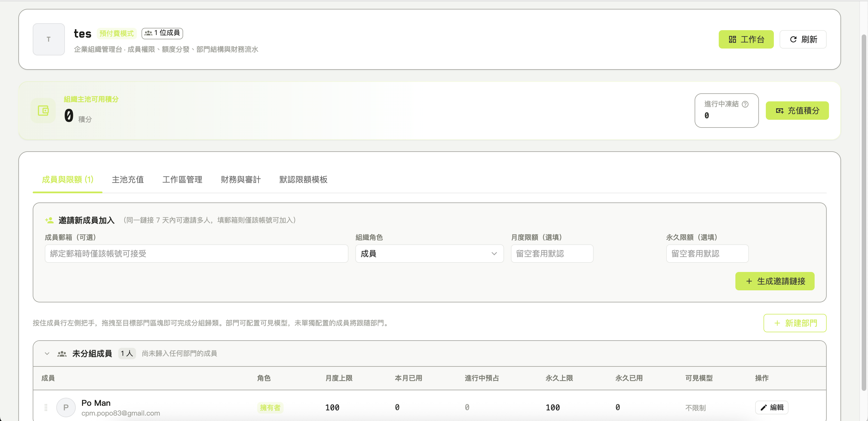Click the 刷新 refresh button
Screen dimensions: 868x421
click(x=803, y=39)
